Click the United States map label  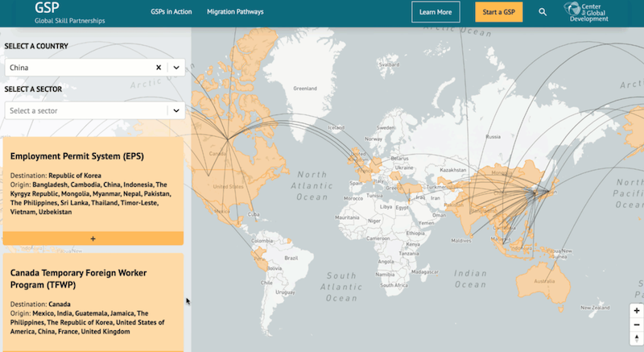(x=228, y=187)
